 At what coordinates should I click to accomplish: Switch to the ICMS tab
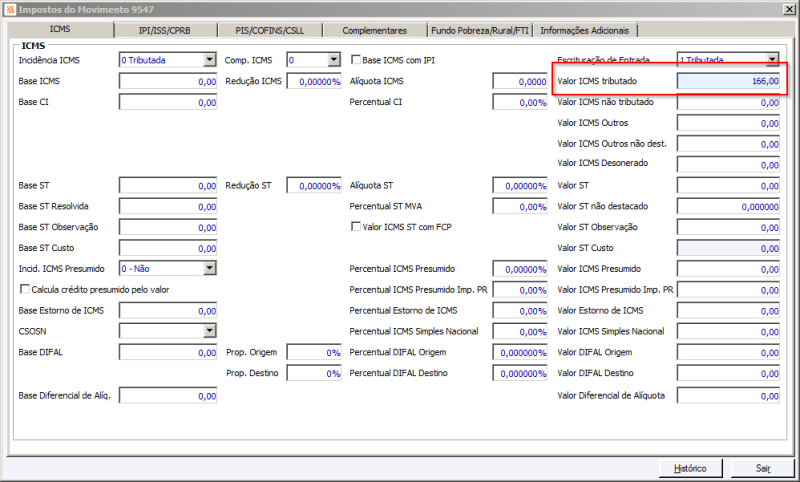[60, 30]
